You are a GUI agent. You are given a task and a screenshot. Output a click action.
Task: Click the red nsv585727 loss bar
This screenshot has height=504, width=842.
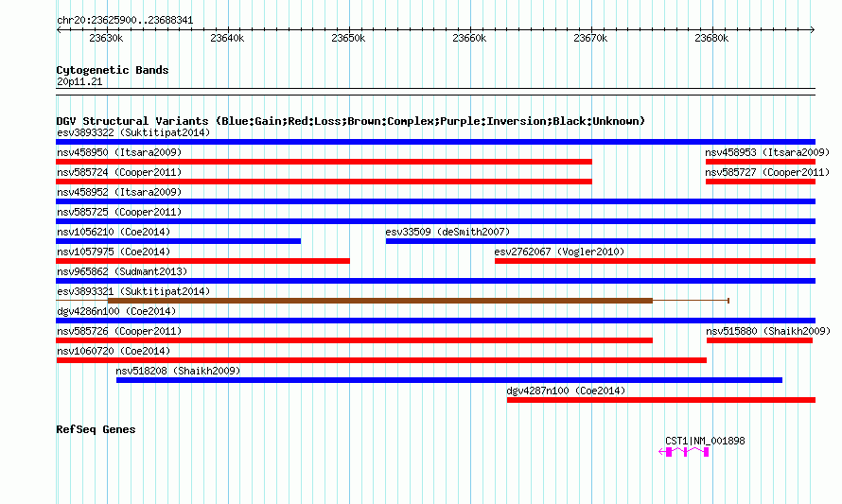coord(761,182)
